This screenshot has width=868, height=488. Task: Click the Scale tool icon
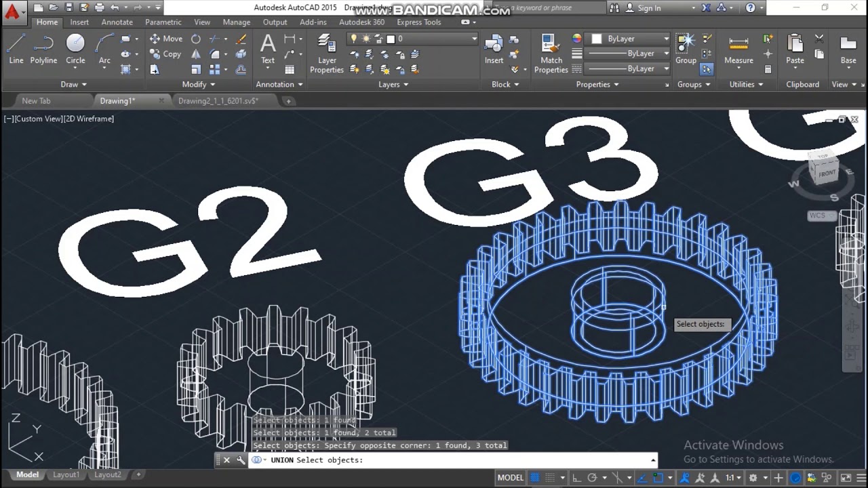click(196, 69)
